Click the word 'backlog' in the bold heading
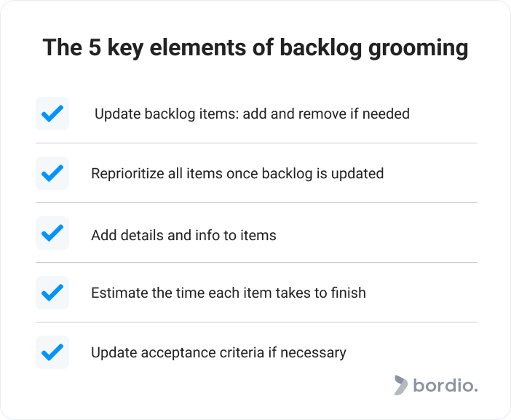 coord(321,48)
